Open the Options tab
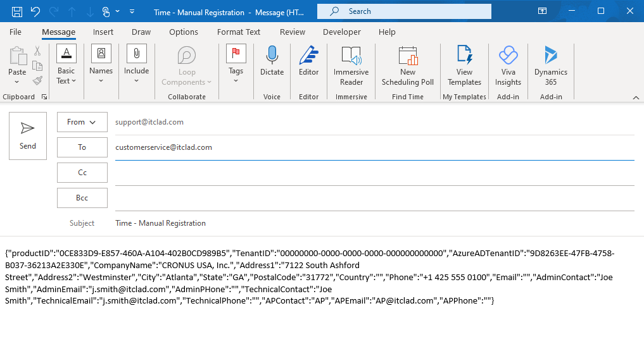The height and width of the screenshot is (344, 644). pyautogui.click(x=184, y=32)
